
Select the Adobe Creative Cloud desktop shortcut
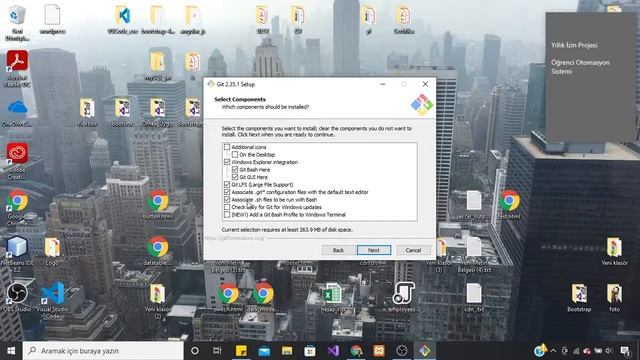click(17, 161)
